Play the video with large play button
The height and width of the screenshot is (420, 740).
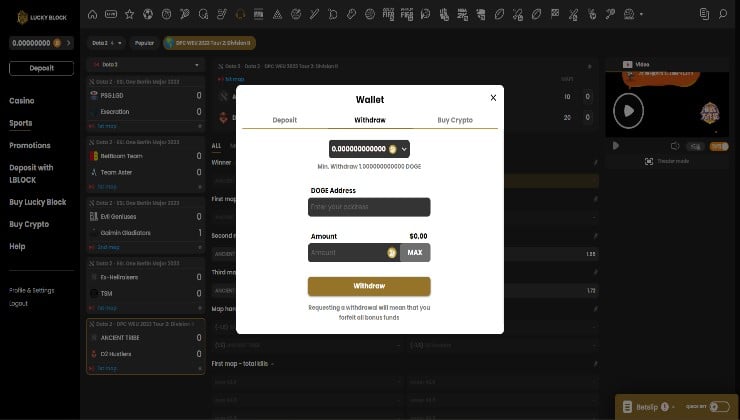tap(628, 111)
